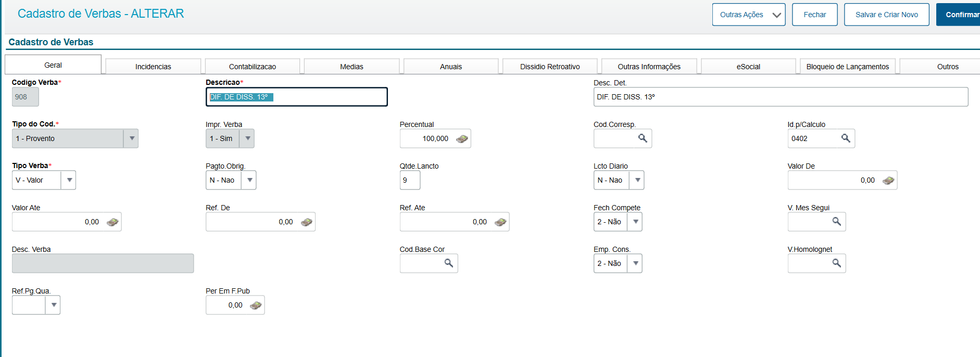Click the Fechar button

pyautogui.click(x=814, y=15)
